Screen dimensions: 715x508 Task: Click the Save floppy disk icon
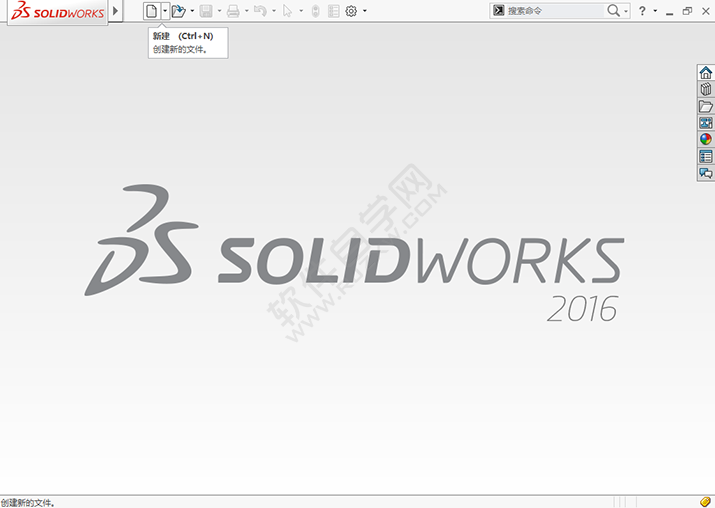pos(206,11)
